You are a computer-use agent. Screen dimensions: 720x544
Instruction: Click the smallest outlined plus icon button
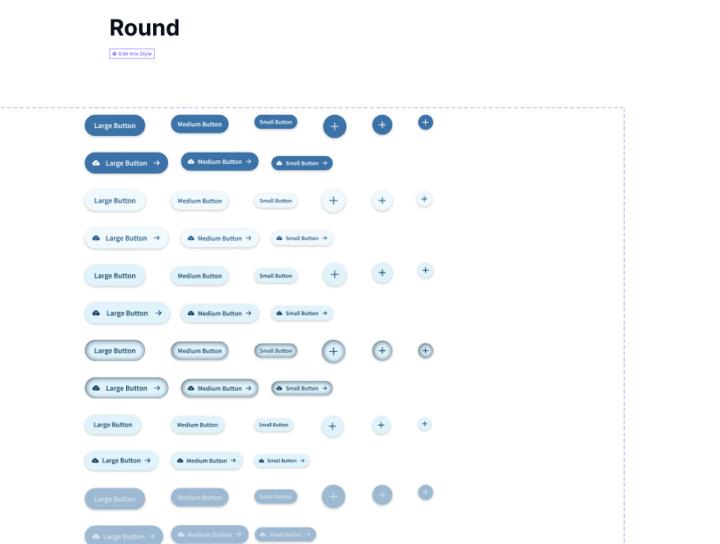click(x=425, y=350)
